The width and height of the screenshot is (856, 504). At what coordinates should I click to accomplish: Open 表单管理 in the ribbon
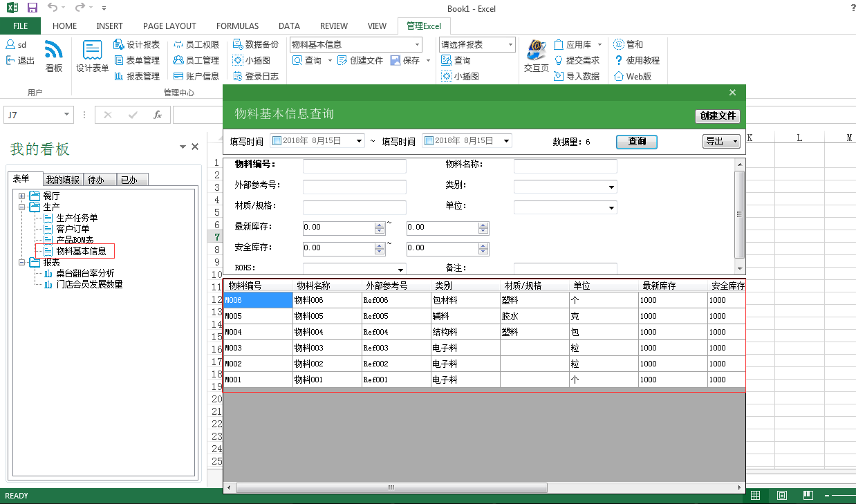coord(137,60)
